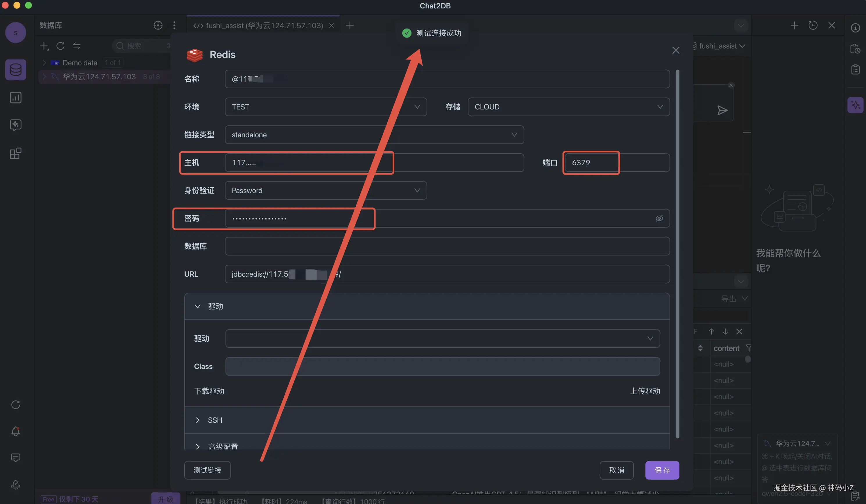866x504 pixels.
Task: Click the notification bell icon
Action: click(x=15, y=431)
